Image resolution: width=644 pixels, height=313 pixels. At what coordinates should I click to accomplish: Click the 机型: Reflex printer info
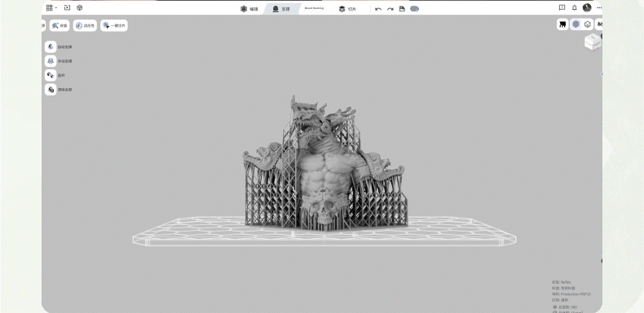[x=562, y=282]
